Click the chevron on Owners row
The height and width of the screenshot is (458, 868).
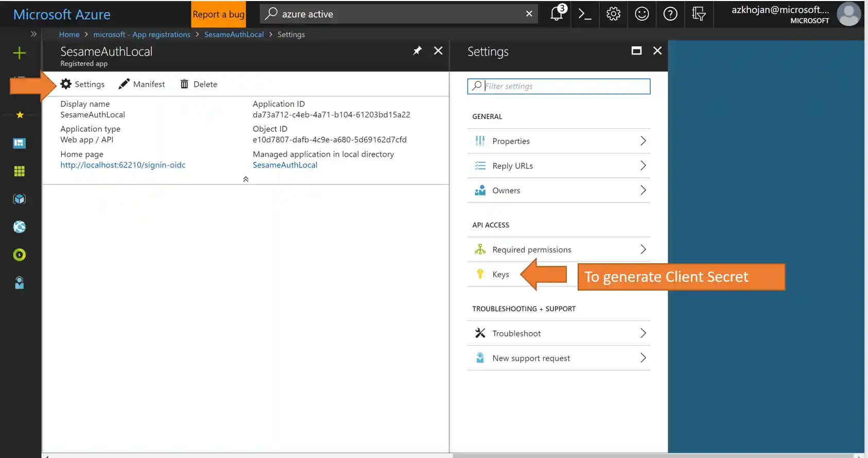click(643, 190)
